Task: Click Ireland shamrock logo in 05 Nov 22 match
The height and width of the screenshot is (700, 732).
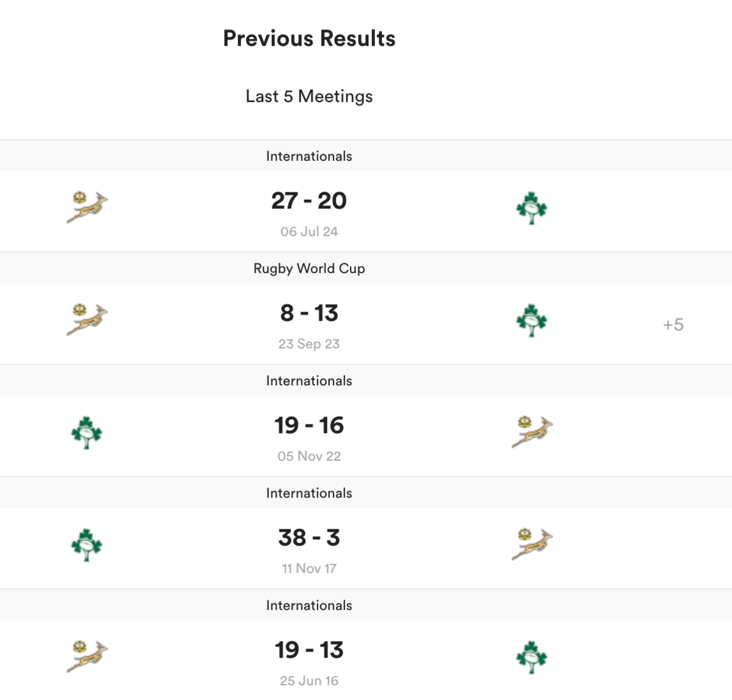Action: [87, 432]
